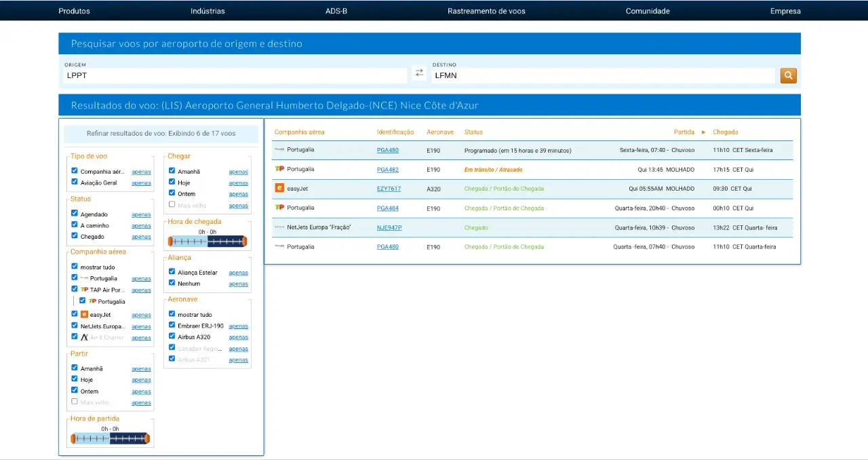868x460 pixels.
Task: Open flight EZY7617 link
Action: (389, 189)
